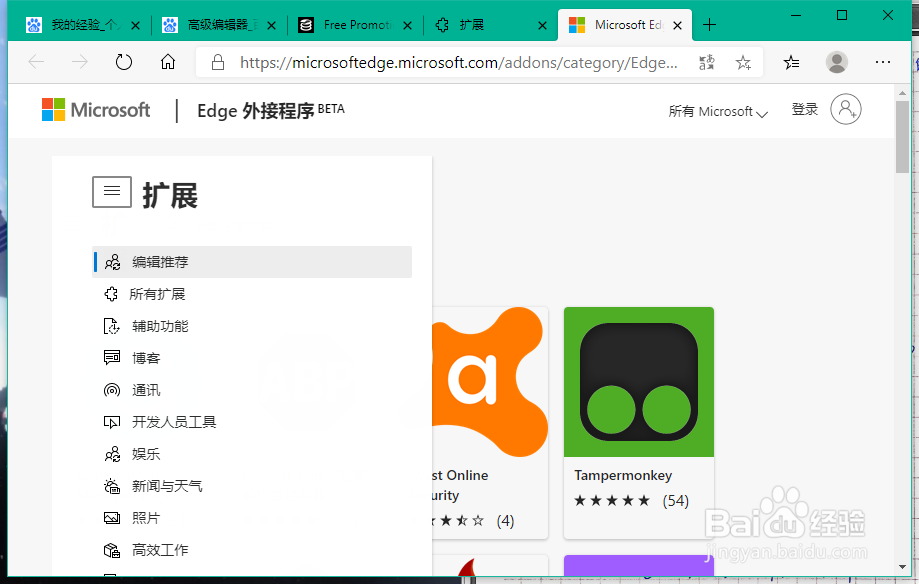Image resolution: width=919 pixels, height=584 pixels.
Task: Close the 高级编辑器 tab
Action: tap(271, 25)
